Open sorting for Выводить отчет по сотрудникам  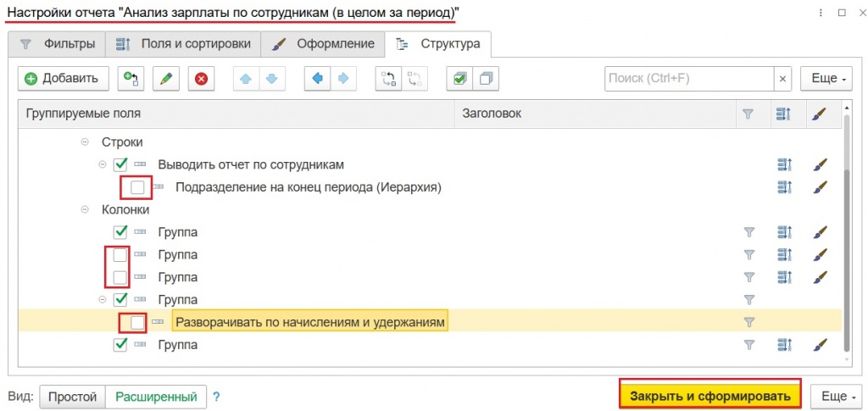tap(784, 164)
